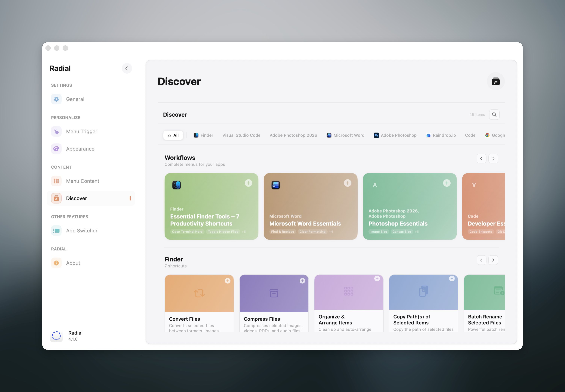The height and width of the screenshot is (392, 565).
Task: Select the All filter tab
Action: tap(173, 135)
